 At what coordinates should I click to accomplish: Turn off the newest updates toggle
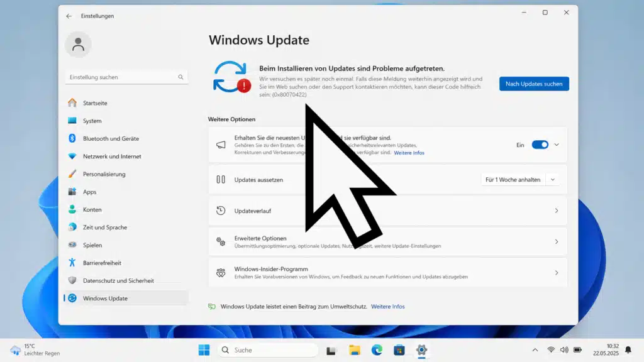tap(540, 145)
